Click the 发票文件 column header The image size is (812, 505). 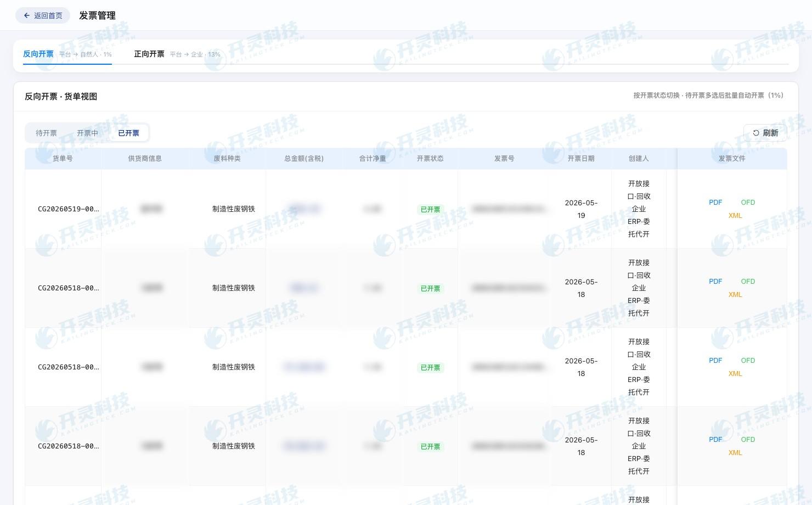[732, 159]
